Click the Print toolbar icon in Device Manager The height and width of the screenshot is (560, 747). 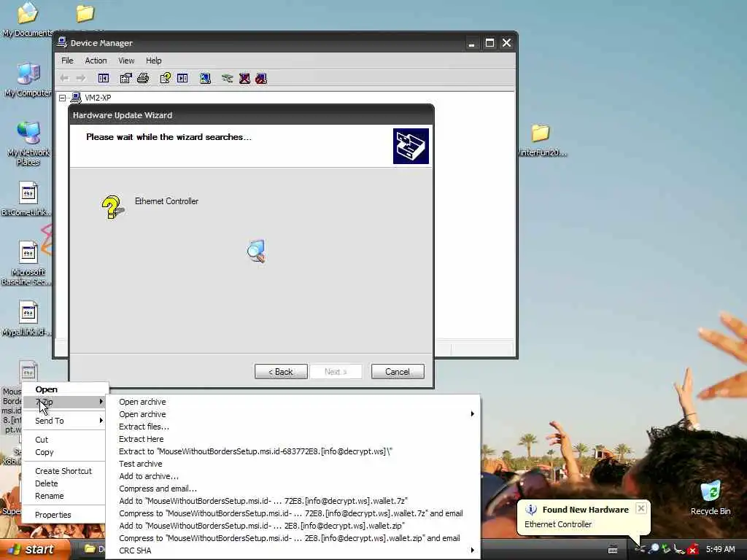143,78
